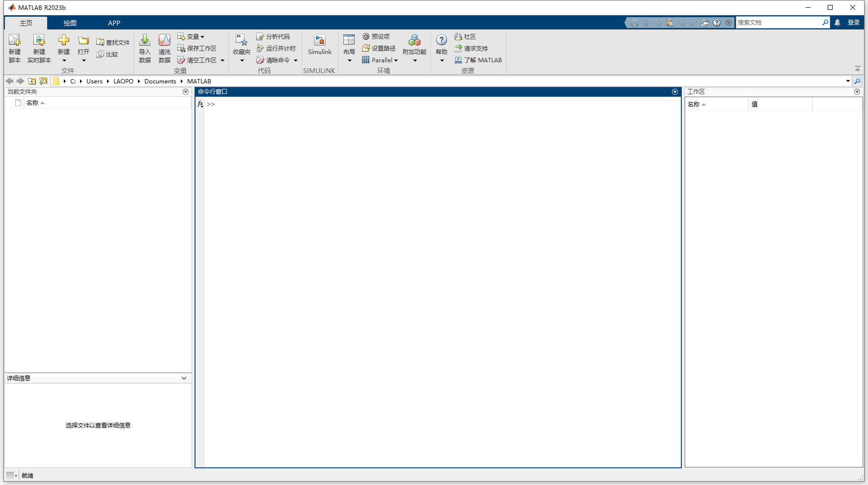This screenshot has width=868, height=485.
Task: Click LAOPO in the address path
Action: (x=123, y=81)
